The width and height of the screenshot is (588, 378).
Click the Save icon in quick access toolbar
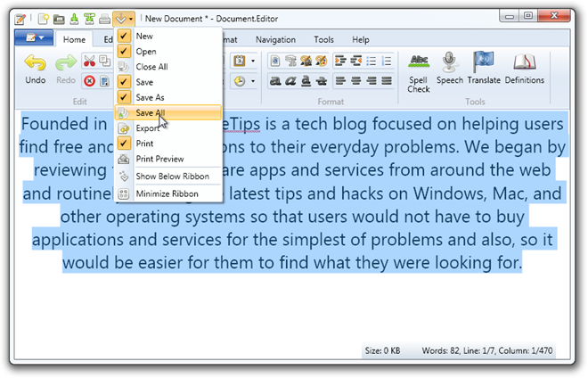point(74,19)
